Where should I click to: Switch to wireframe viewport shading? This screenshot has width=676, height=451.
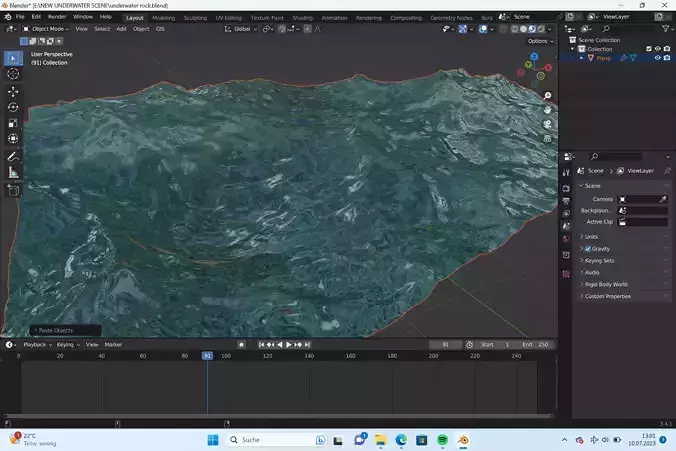point(514,29)
